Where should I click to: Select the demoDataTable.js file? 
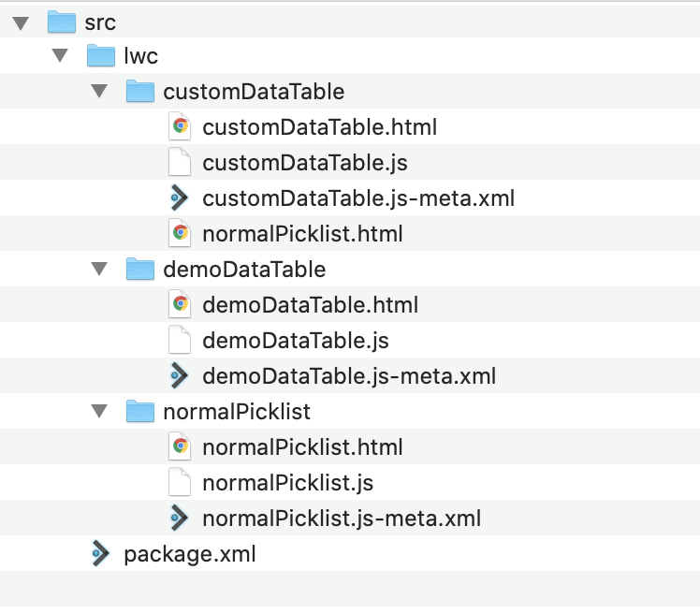296,341
